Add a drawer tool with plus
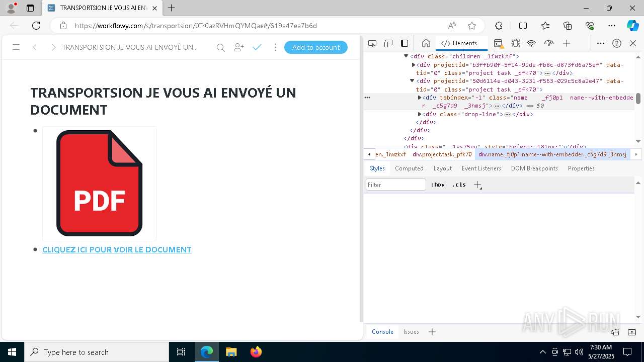The width and height of the screenshot is (644, 362). [432, 332]
